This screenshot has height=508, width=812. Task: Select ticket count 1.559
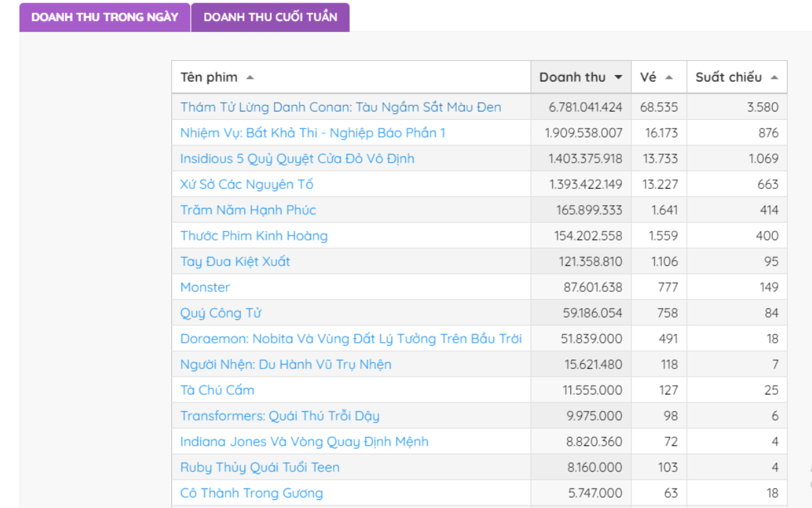[x=664, y=236]
